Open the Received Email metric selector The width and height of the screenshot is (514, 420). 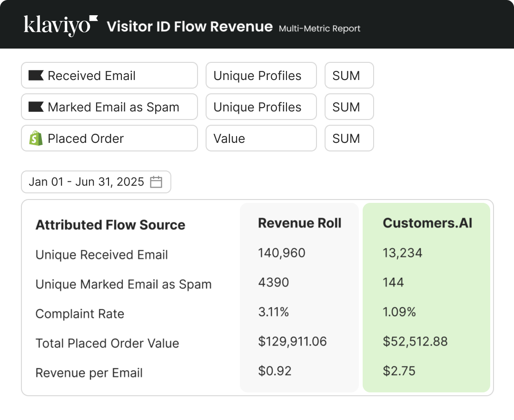click(x=109, y=75)
